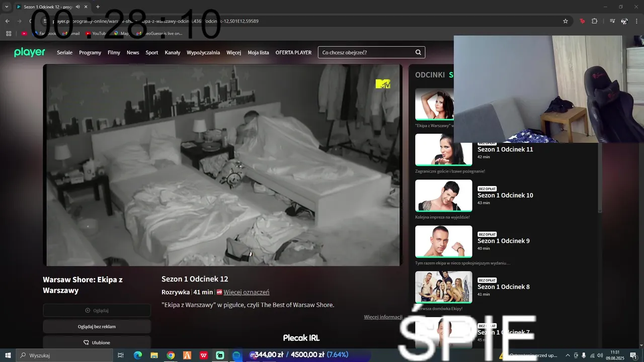Click the browser address bar URL

click(x=156, y=21)
